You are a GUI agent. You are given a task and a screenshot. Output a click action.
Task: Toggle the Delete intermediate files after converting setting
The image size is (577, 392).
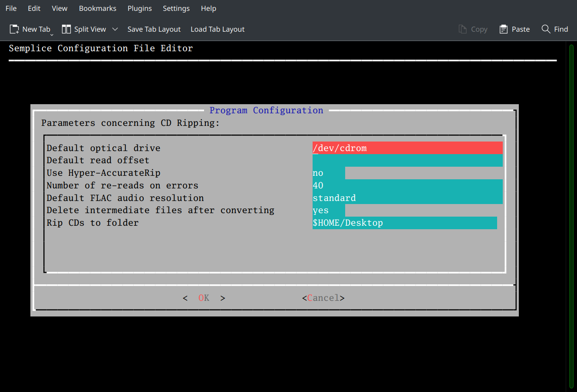328,210
